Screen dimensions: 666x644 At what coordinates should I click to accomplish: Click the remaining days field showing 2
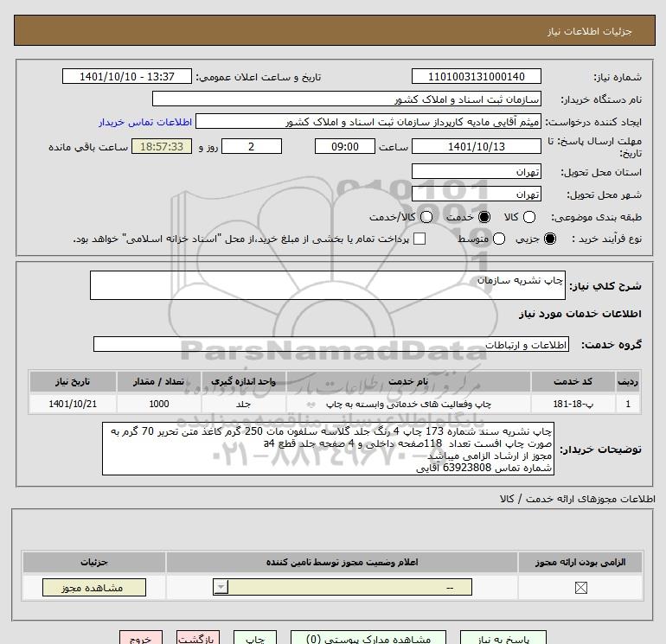[252, 146]
